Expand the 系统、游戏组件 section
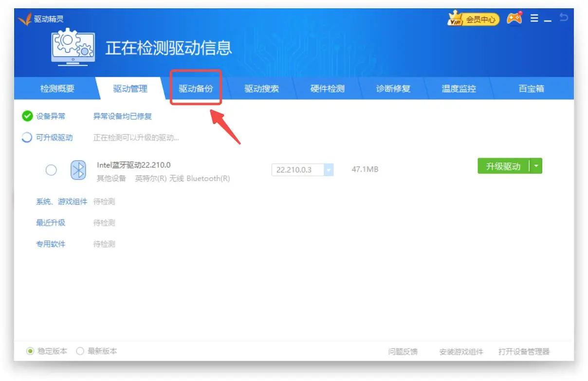This screenshot has height=381, width=588. point(61,201)
